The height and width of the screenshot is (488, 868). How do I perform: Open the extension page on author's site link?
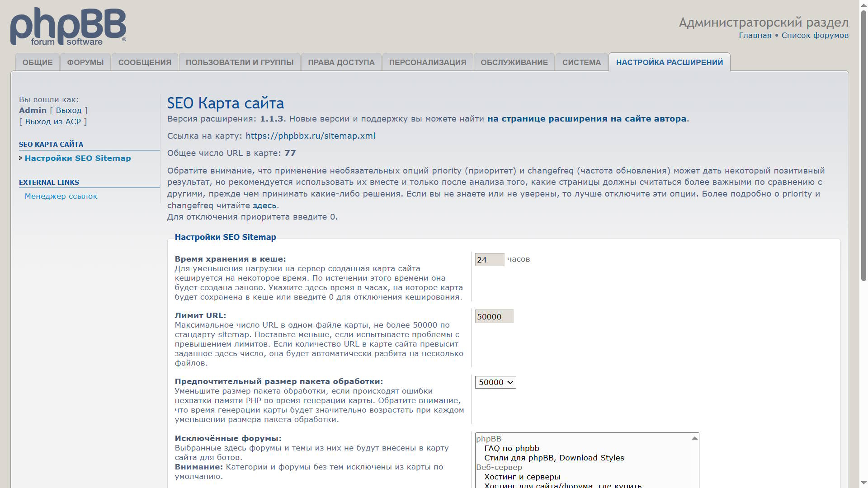click(586, 119)
